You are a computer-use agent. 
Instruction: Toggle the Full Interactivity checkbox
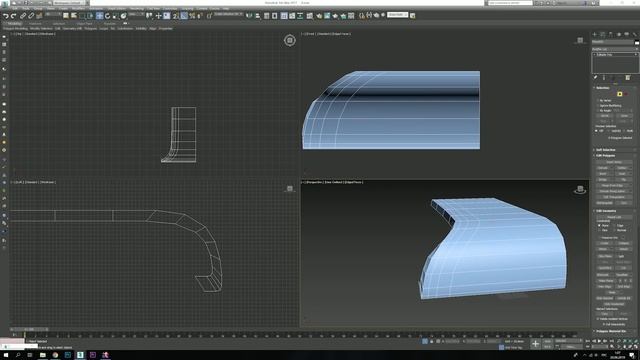[x=604, y=324]
